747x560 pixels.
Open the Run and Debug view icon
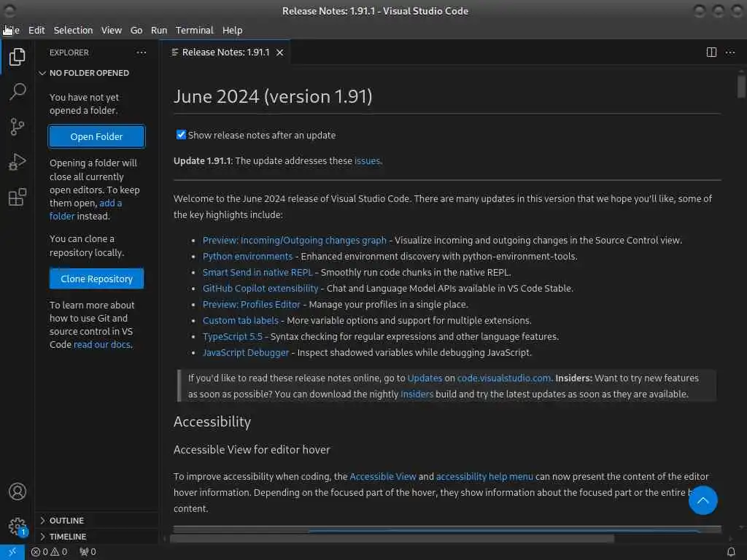[18, 162]
